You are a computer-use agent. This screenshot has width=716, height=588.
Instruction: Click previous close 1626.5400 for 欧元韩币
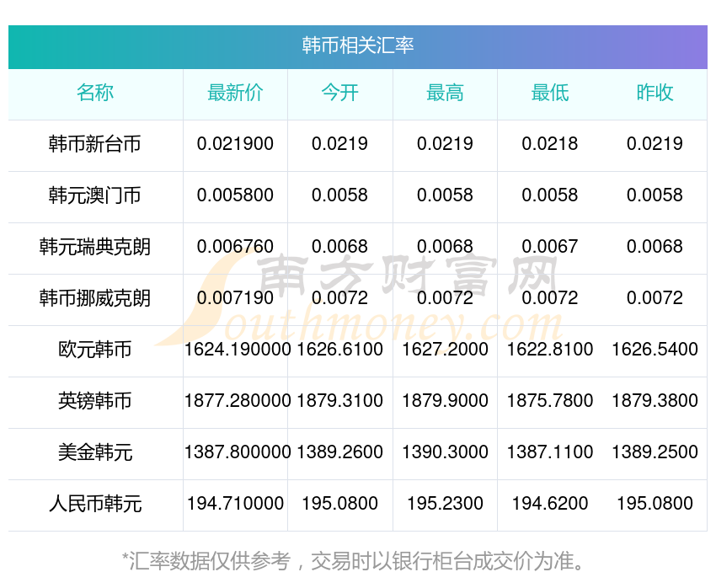pos(655,350)
